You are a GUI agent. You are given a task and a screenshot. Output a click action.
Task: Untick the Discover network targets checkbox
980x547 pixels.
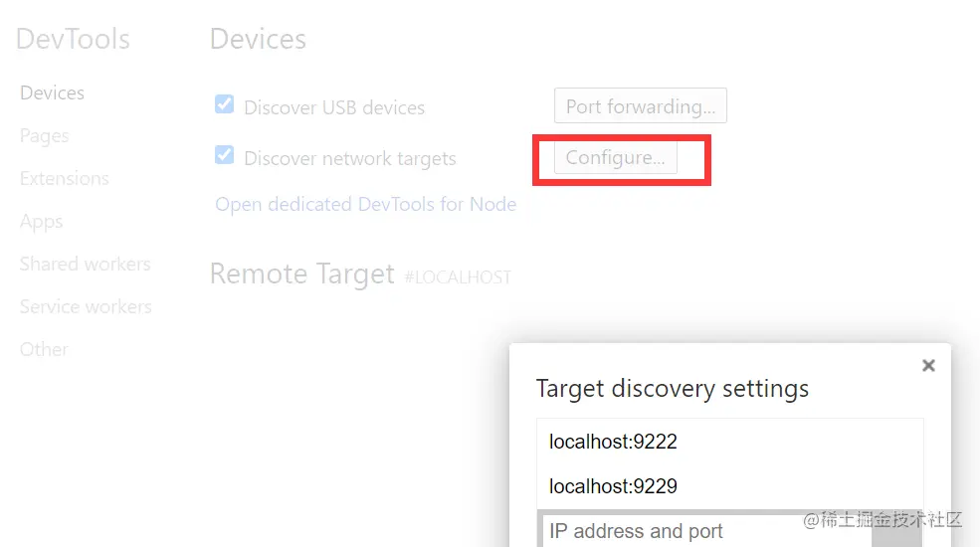(225, 156)
